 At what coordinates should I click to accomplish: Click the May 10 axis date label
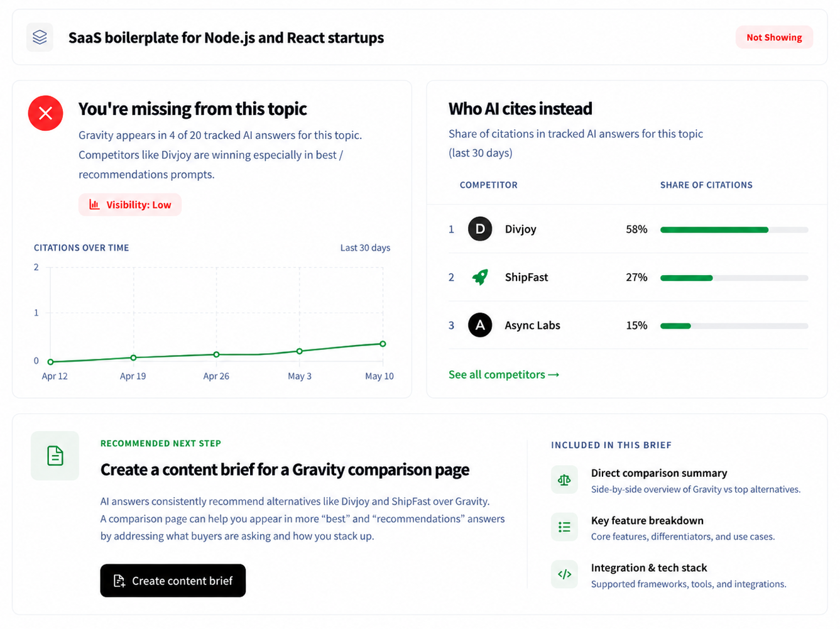tap(379, 376)
